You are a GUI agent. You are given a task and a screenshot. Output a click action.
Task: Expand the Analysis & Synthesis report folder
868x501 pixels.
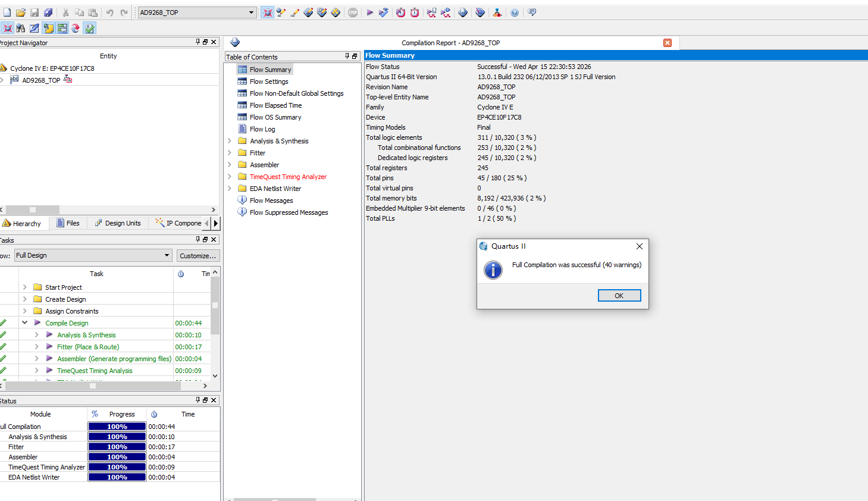pyautogui.click(x=230, y=141)
